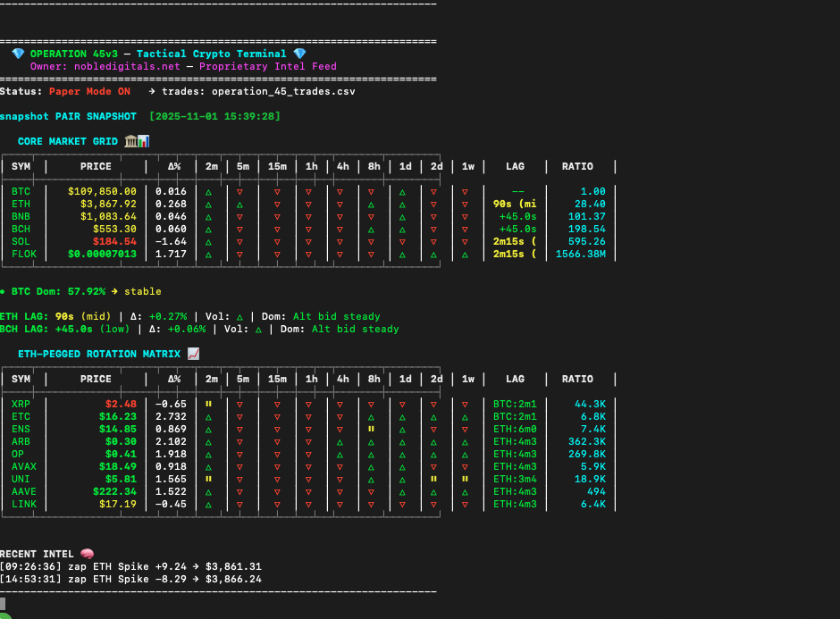Click the snapshot timestamp 2025-11-01 15:39:28
Screen dimensions: 840x619
click(x=214, y=116)
